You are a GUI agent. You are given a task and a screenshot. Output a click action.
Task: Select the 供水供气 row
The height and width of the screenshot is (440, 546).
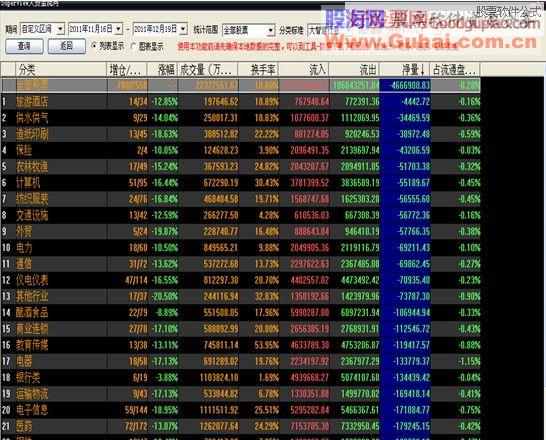point(241,118)
